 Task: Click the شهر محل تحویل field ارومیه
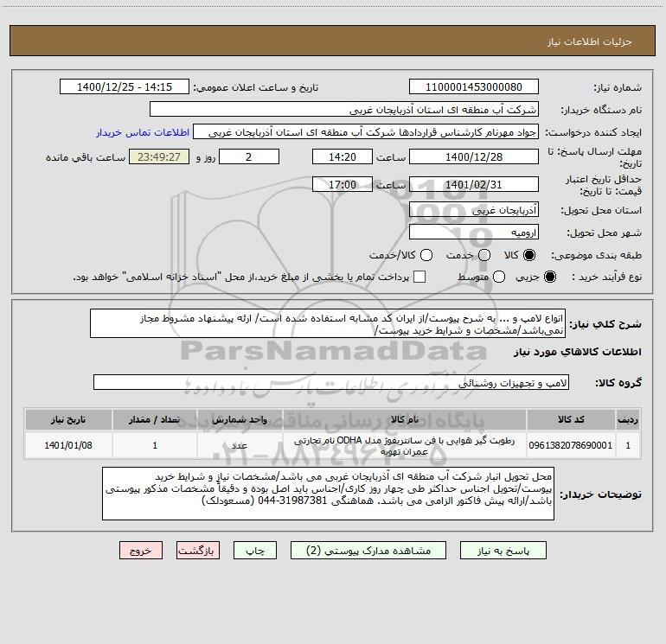click(x=474, y=233)
